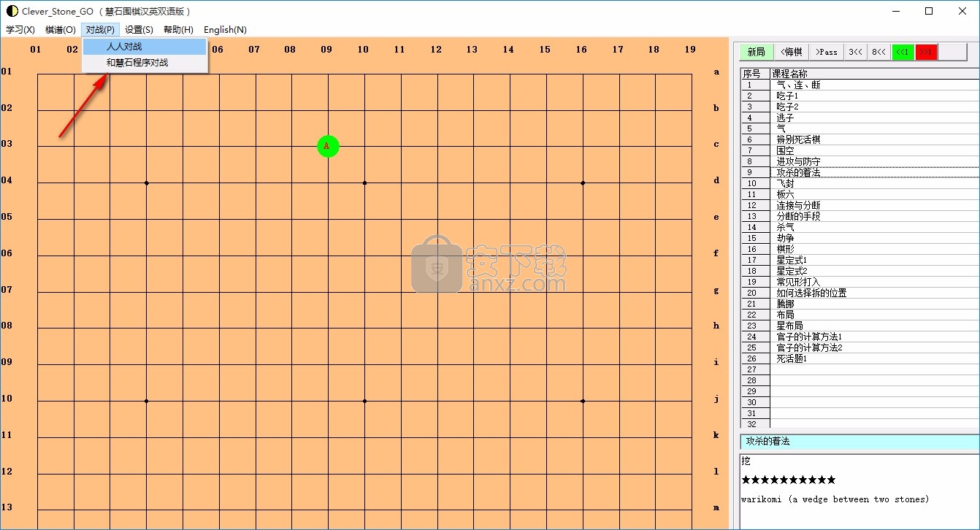Select lesson row 5 气
The height and width of the screenshot is (530, 980).
[874, 128]
